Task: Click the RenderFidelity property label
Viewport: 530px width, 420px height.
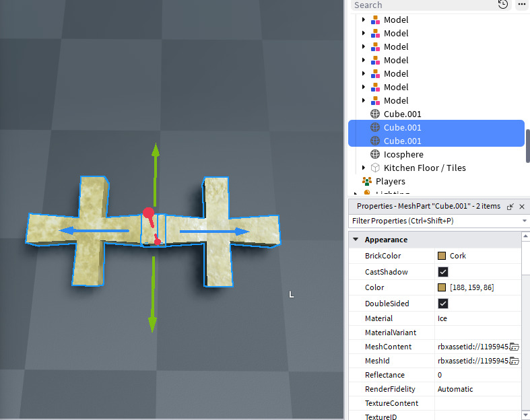Action: tap(390, 389)
